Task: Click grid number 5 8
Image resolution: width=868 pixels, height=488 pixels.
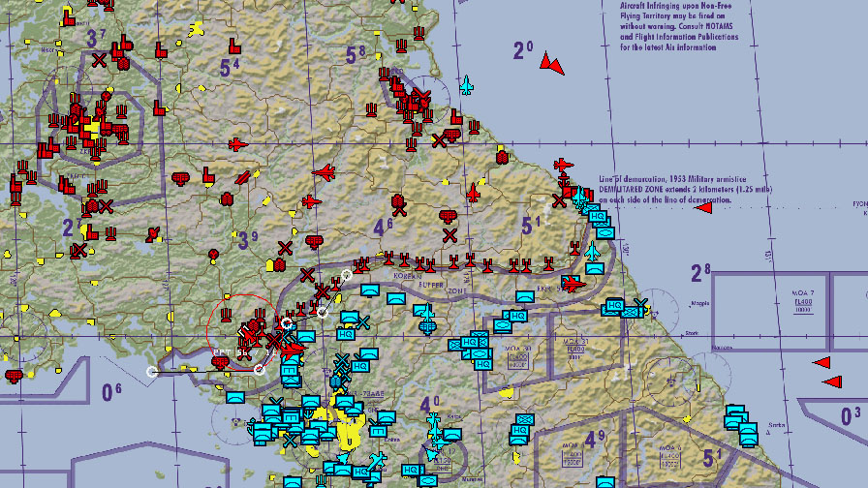Action: tap(356, 55)
